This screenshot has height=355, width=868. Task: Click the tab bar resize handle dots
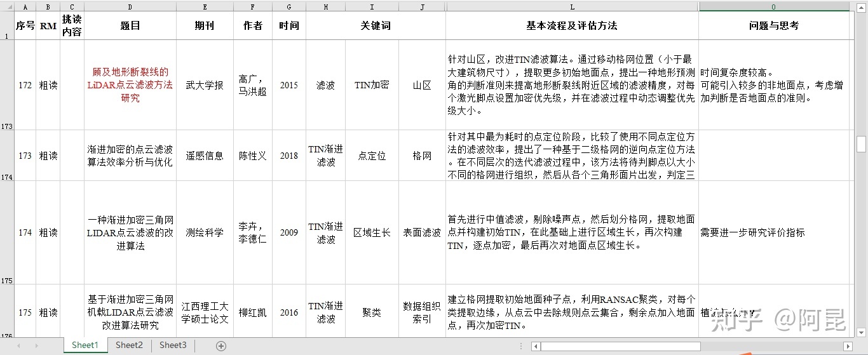(522, 346)
